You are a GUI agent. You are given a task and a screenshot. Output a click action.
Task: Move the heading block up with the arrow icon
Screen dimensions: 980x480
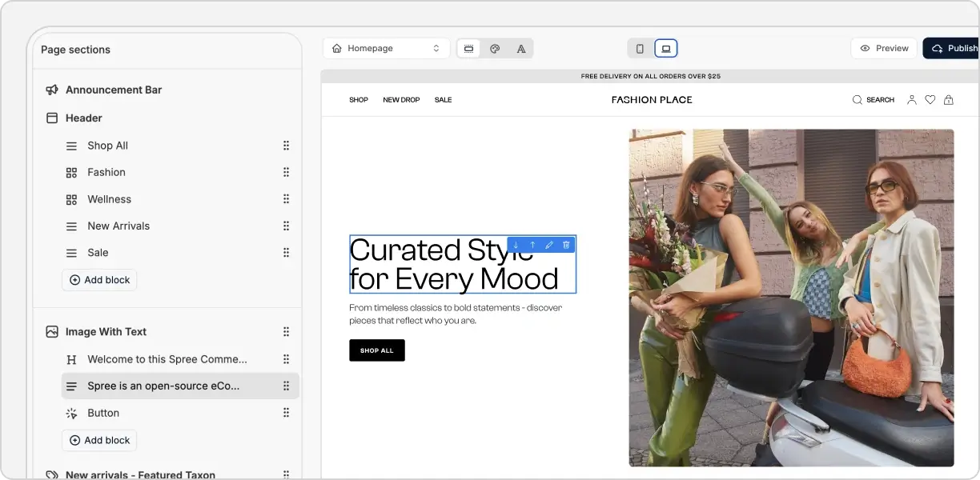[x=532, y=245]
